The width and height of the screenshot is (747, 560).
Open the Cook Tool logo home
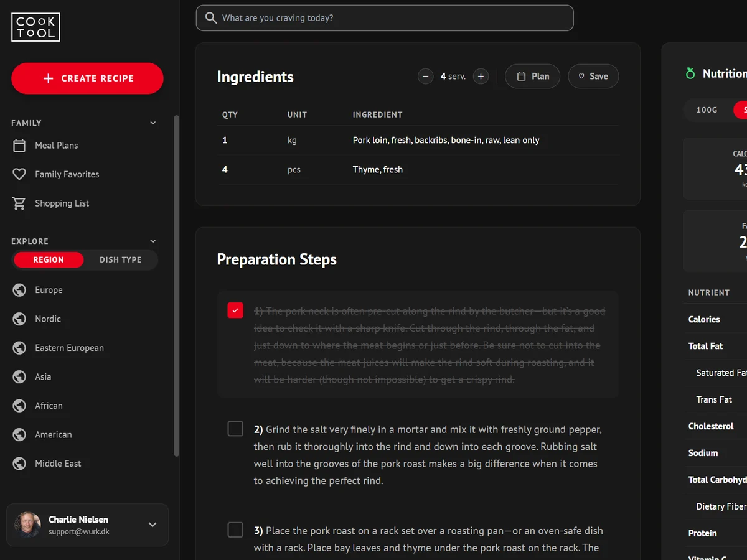[35, 27]
